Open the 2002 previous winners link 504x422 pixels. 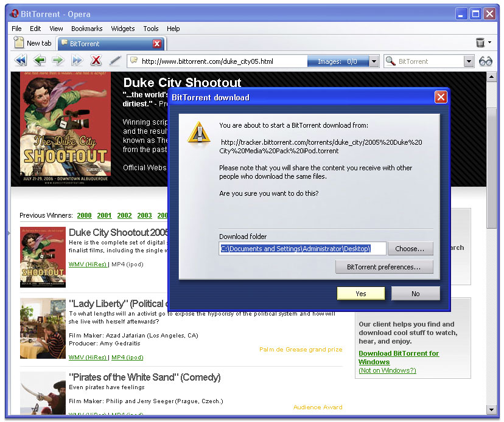point(124,215)
